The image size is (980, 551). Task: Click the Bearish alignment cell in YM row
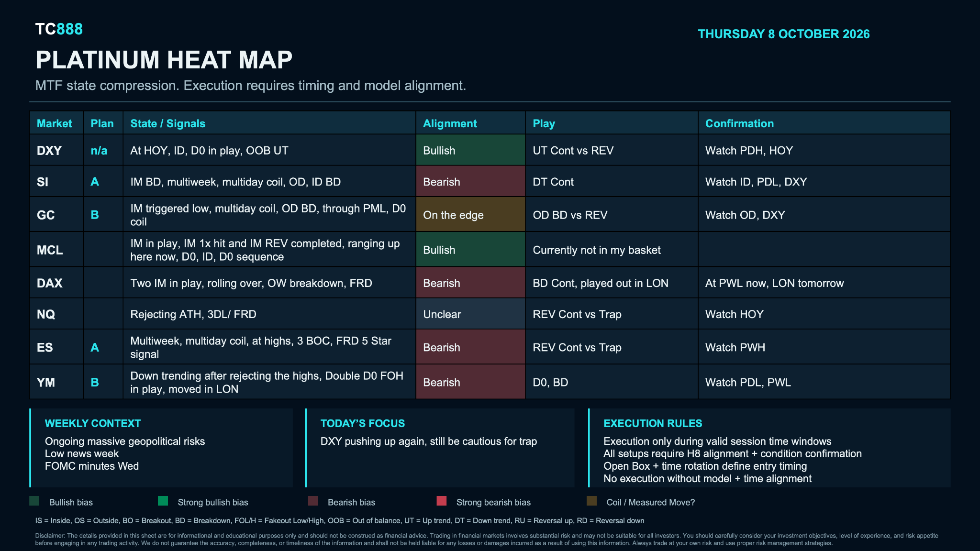tap(471, 382)
